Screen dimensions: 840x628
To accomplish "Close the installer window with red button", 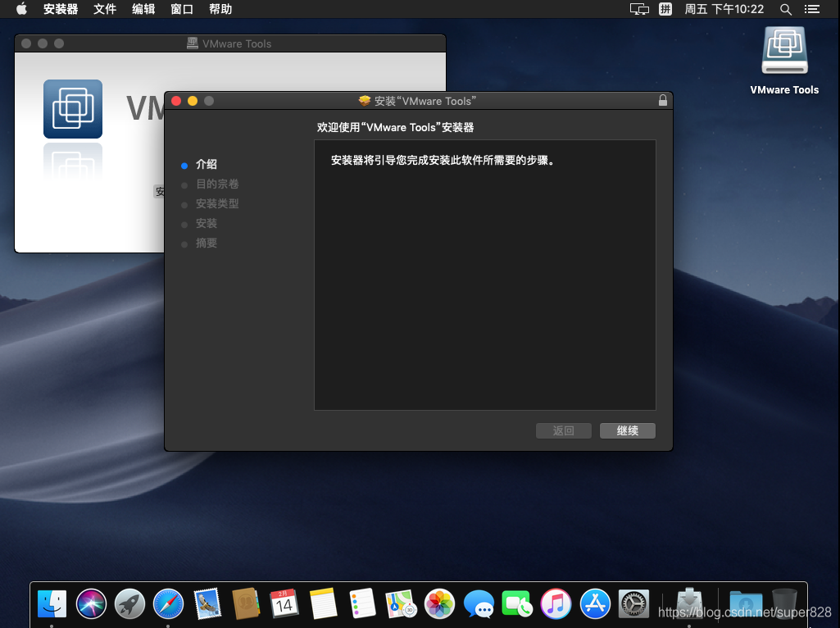I will coord(176,101).
